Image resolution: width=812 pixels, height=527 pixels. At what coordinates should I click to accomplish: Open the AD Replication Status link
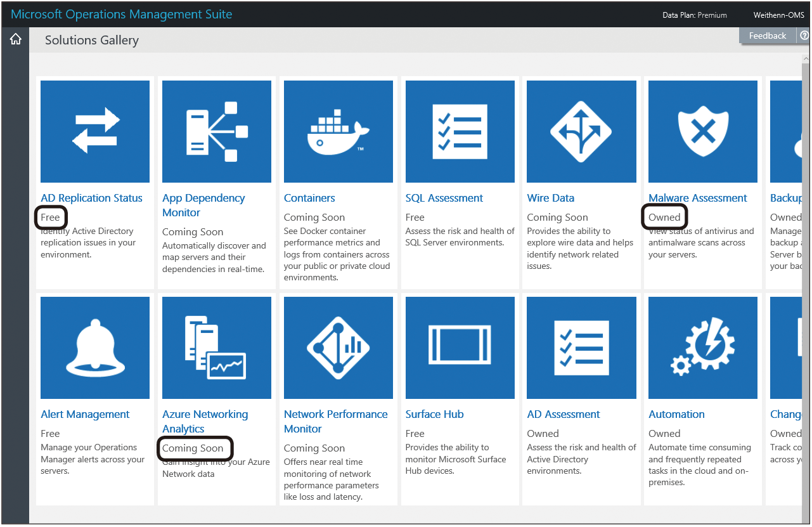tap(91, 198)
